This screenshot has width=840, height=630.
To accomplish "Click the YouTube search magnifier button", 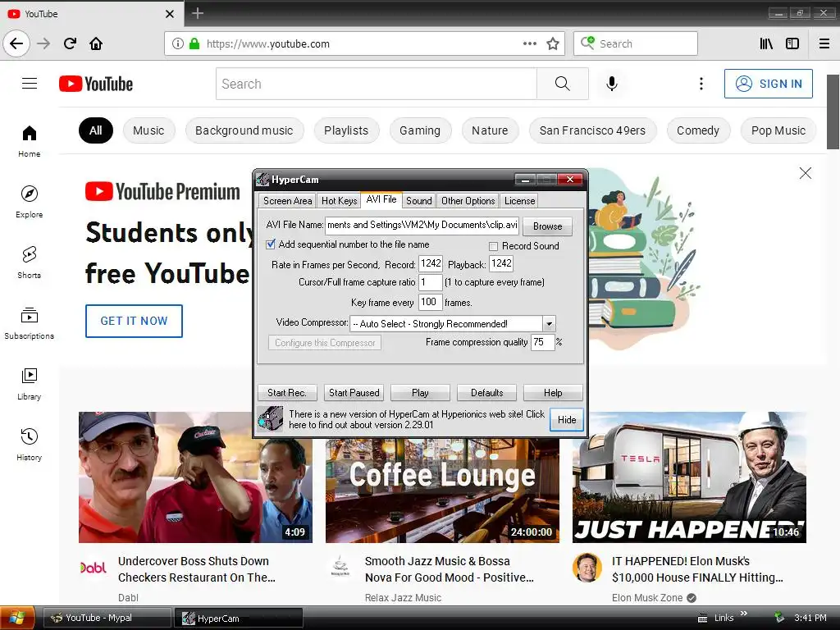I will pyautogui.click(x=563, y=84).
